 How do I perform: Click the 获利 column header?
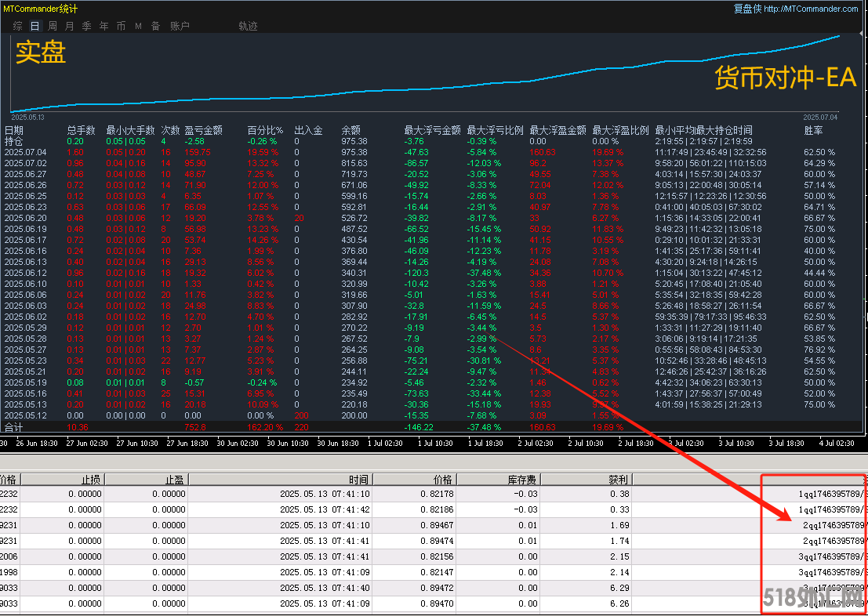point(587,480)
